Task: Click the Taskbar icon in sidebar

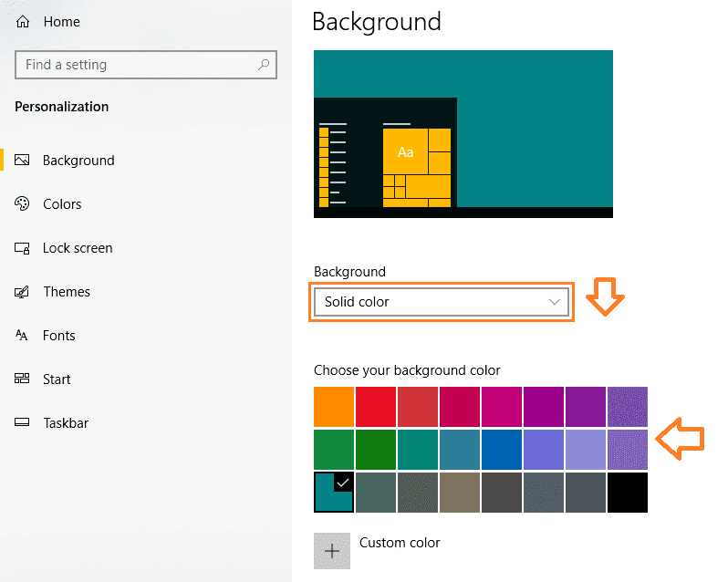Action: tap(22, 422)
